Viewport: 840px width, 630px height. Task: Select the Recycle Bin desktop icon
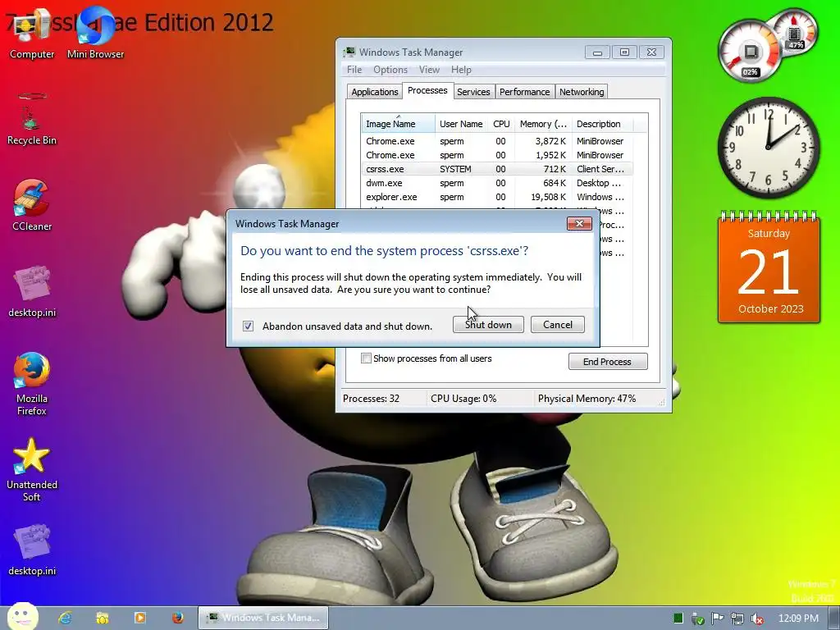point(32,119)
